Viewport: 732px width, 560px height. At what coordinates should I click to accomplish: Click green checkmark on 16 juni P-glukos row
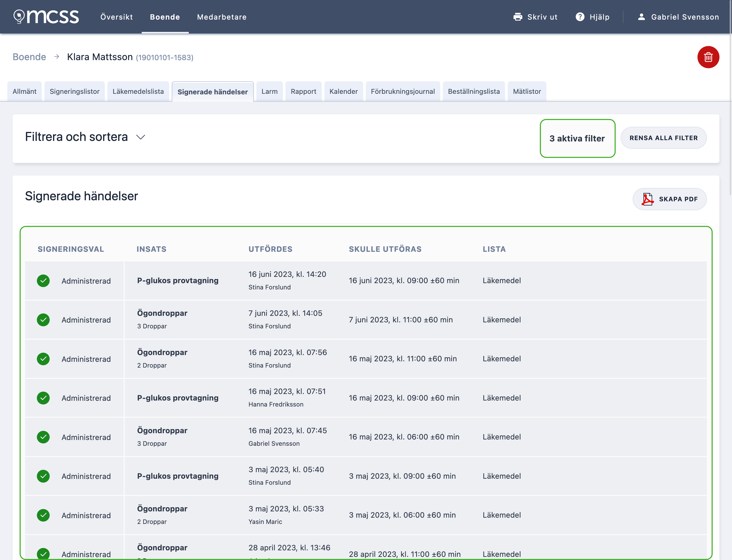43,281
